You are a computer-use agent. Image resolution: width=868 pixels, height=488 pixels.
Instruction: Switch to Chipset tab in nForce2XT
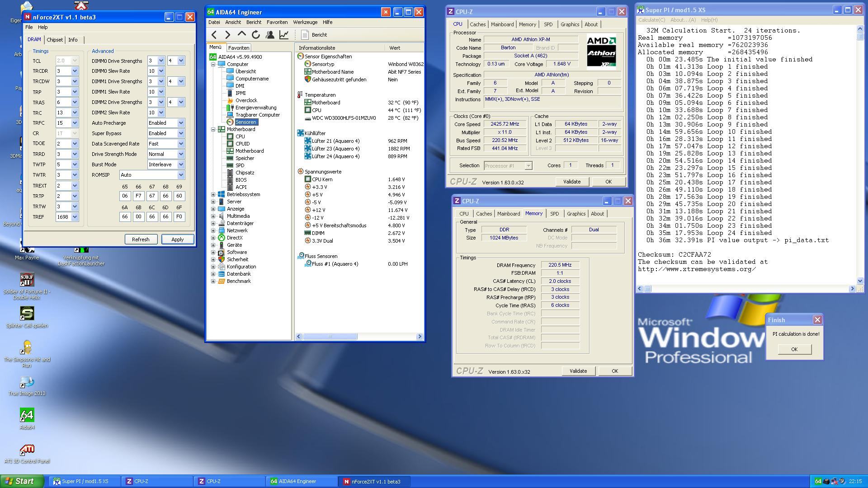(55, 40)
